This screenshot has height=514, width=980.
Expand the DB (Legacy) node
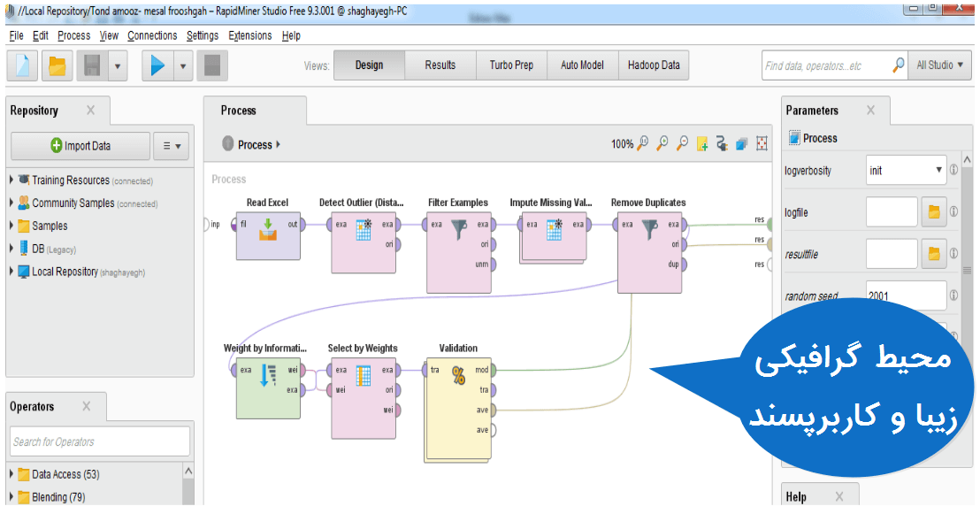coord(11,249)
